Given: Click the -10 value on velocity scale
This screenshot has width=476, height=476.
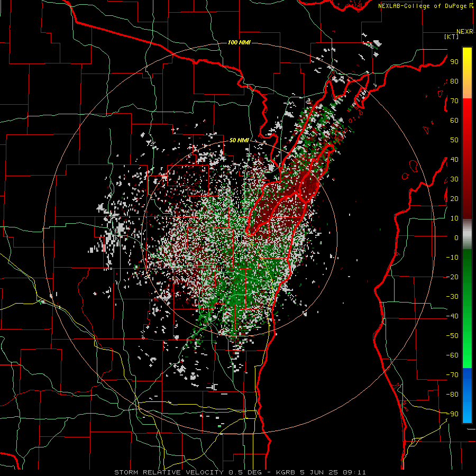Looking at the screenshot, I should [452, 258].
